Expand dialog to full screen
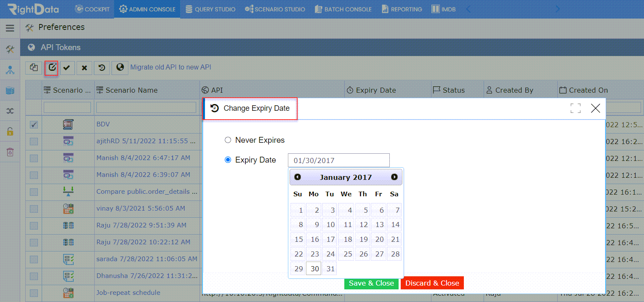Viewport: 644px width, 302px height. 575,108
